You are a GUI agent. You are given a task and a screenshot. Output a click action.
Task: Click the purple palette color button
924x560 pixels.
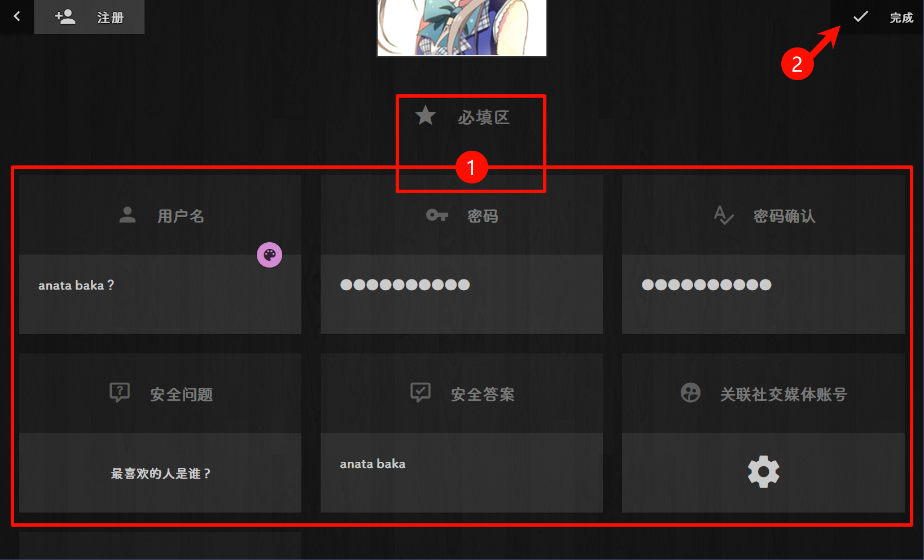coord(270,255)
